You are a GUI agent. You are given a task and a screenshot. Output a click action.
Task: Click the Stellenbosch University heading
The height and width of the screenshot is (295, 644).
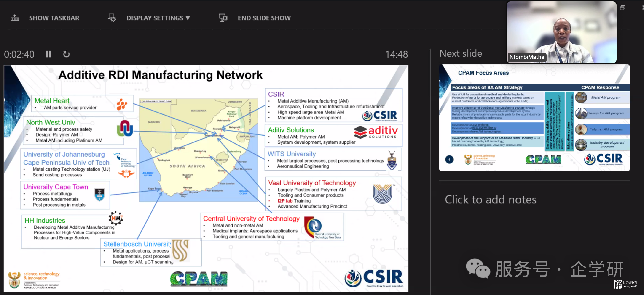(x=137, y=244)
